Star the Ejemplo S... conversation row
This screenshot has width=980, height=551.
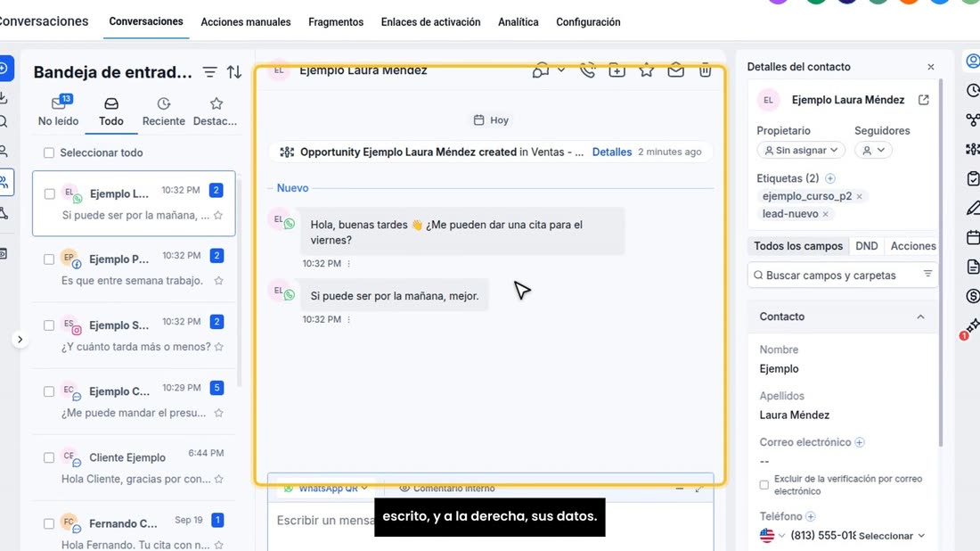tap(219, 347)
